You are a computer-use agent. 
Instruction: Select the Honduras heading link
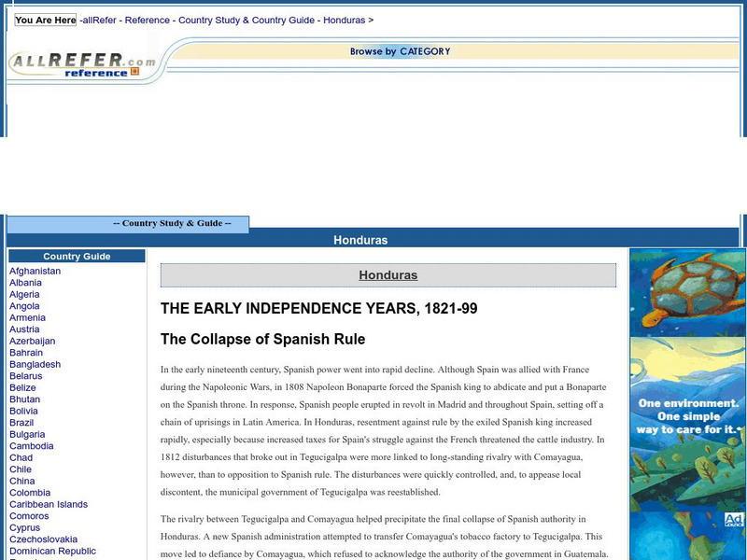pyautogui.click(x=388, y=274)
